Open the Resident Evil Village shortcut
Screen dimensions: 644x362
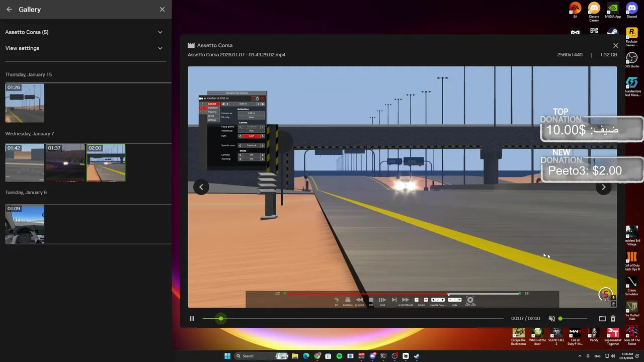tap(631, 235)
